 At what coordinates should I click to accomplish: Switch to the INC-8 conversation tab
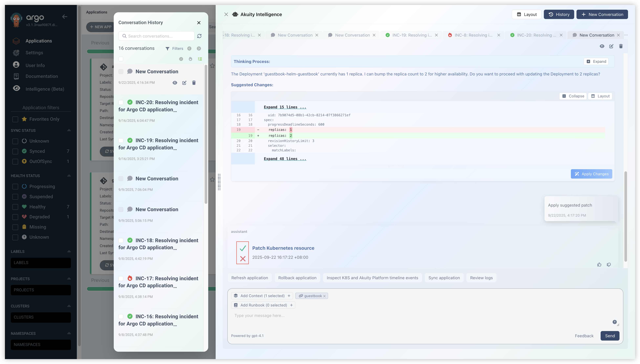tap(473, 35)
